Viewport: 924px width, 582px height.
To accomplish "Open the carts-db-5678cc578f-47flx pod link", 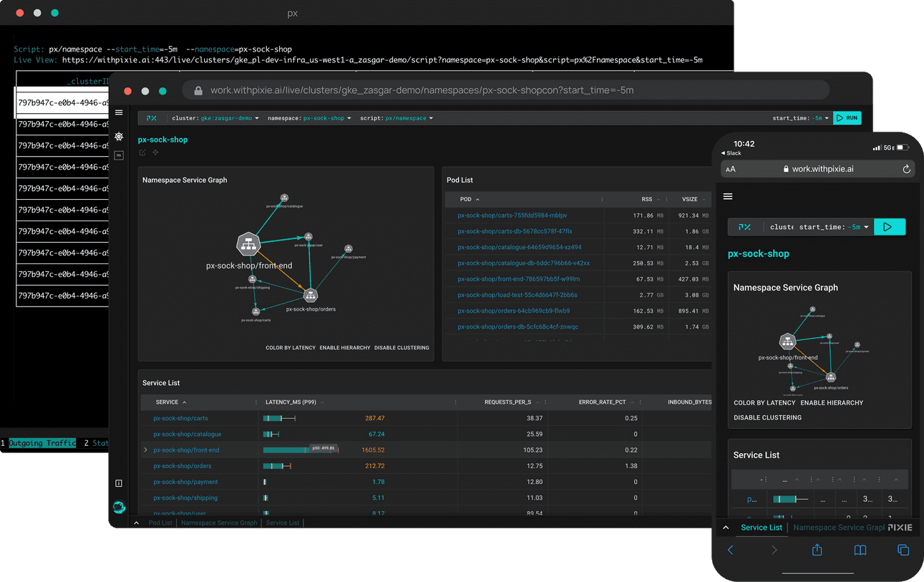I will pos(515,231).
